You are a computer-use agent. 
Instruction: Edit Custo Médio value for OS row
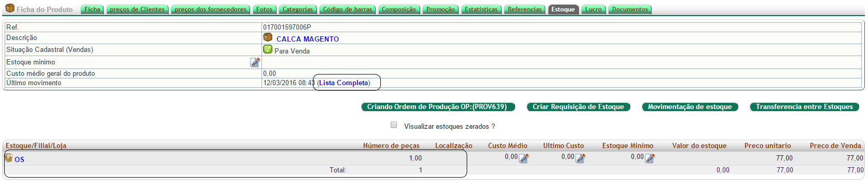(523, 158)
